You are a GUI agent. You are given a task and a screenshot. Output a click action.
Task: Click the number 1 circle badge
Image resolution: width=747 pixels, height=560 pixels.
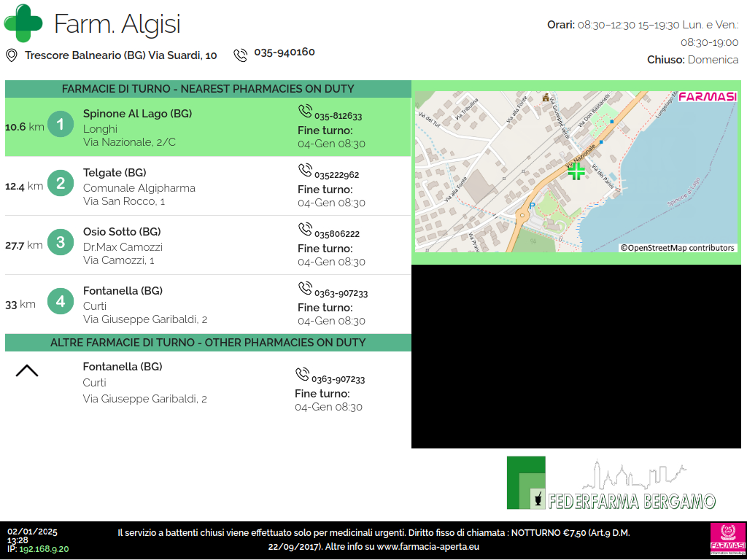[61, 125]
